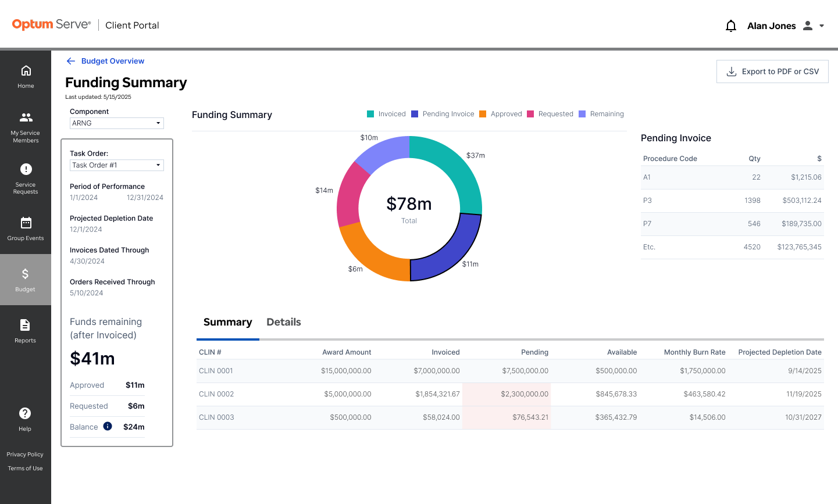838x504 pixels.
Task: Open the Terms of Use link
Action: (x=25, y=469)
